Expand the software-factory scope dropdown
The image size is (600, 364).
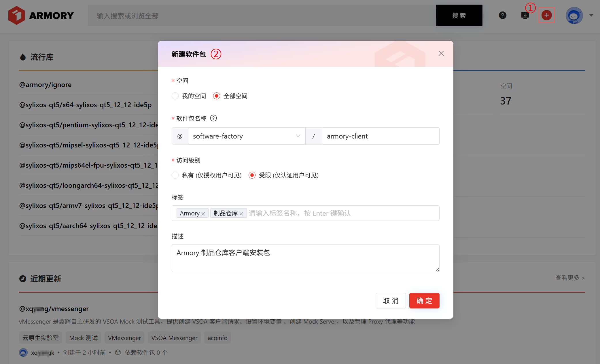(x=247, y=136)
